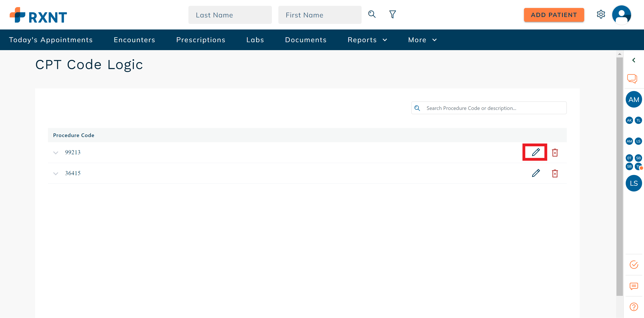Click the edit pencil for code 36415

536,173
